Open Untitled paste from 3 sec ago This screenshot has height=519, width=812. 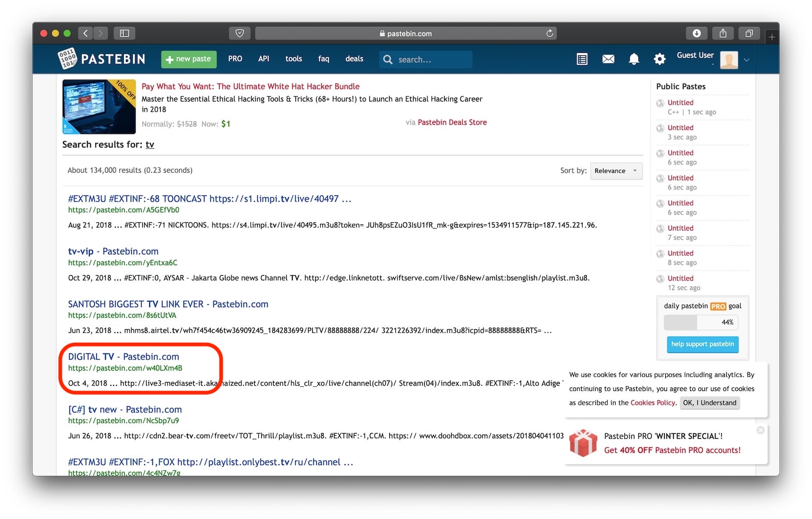pos(681,128)
